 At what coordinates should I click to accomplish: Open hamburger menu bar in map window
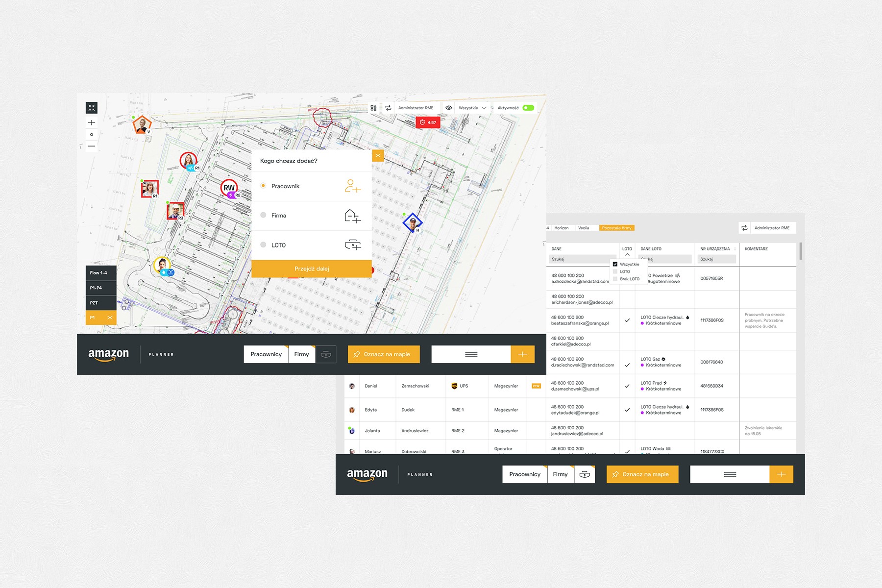471,354
